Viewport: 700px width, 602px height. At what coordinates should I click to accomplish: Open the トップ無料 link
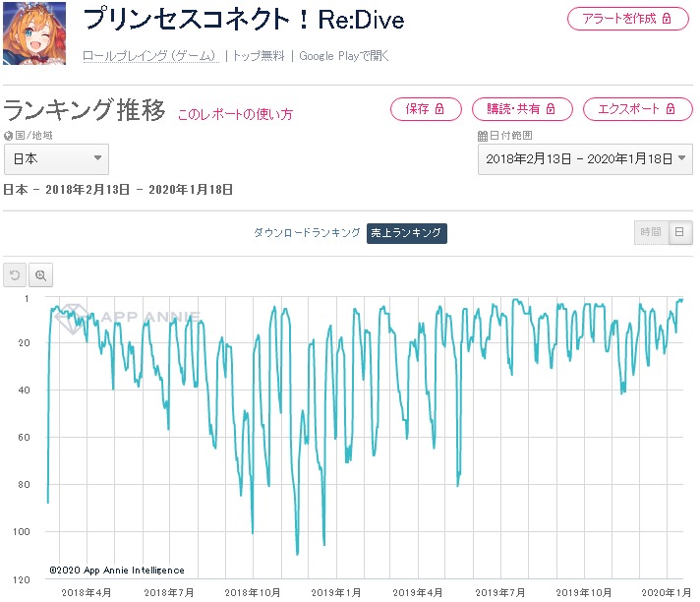point(259,56)
